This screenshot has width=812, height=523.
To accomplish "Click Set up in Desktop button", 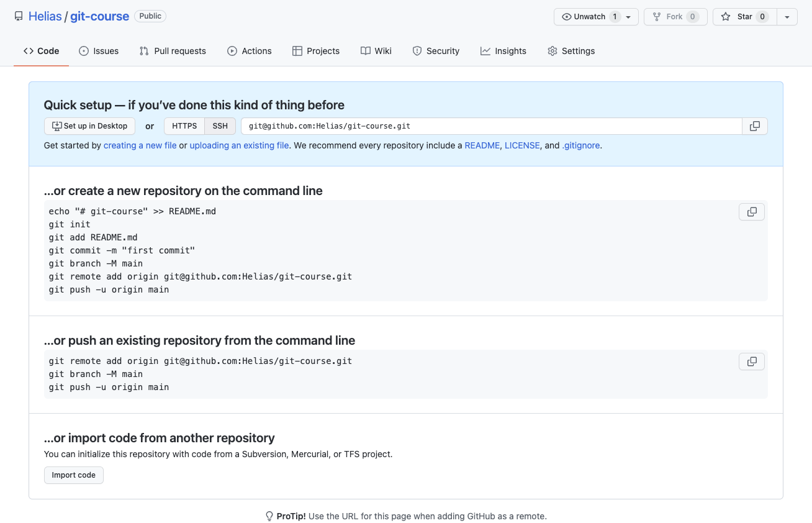I will click(89, 126).
